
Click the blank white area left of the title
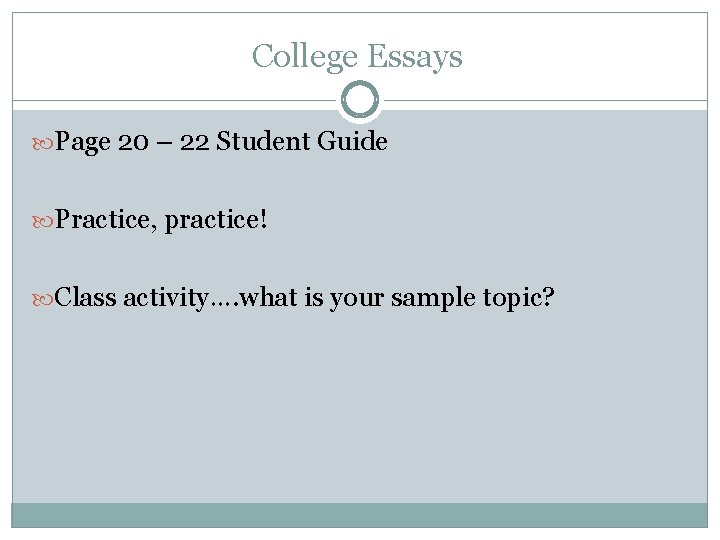point(120,56)
